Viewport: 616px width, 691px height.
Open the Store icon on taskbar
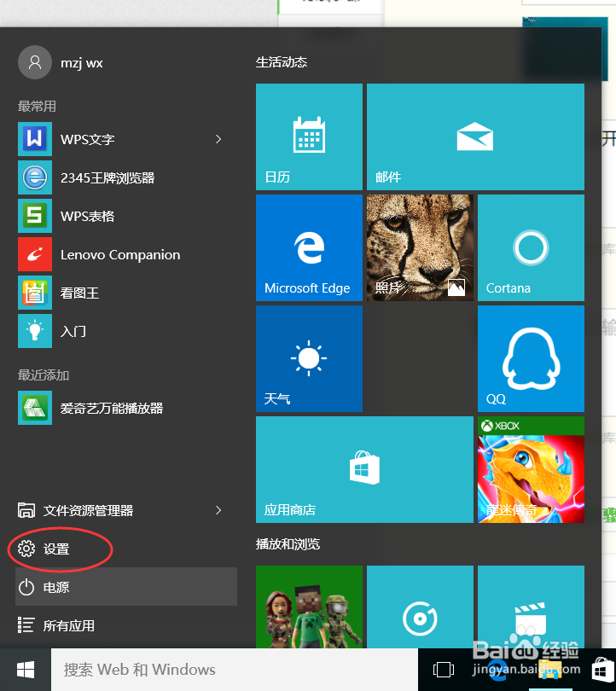[601, 671]
